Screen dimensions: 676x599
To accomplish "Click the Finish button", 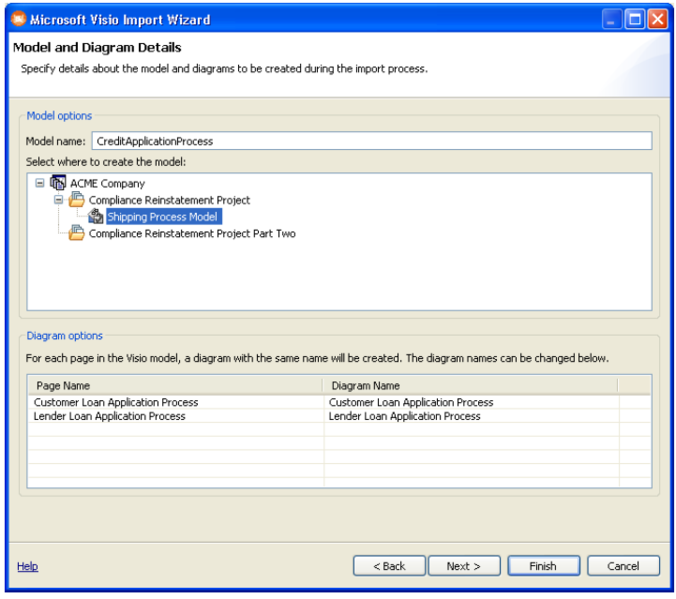I will pyautogui.click(x=543, y=566).
